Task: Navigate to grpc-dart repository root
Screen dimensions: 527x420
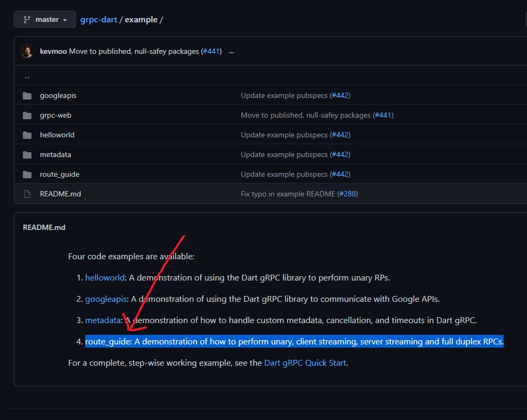Action: coord(98,20)
